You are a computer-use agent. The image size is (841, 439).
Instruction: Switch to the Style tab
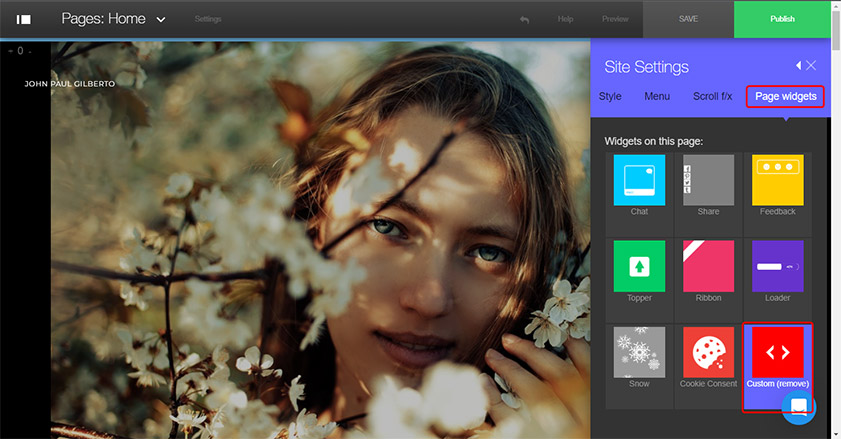pos(610,97)
